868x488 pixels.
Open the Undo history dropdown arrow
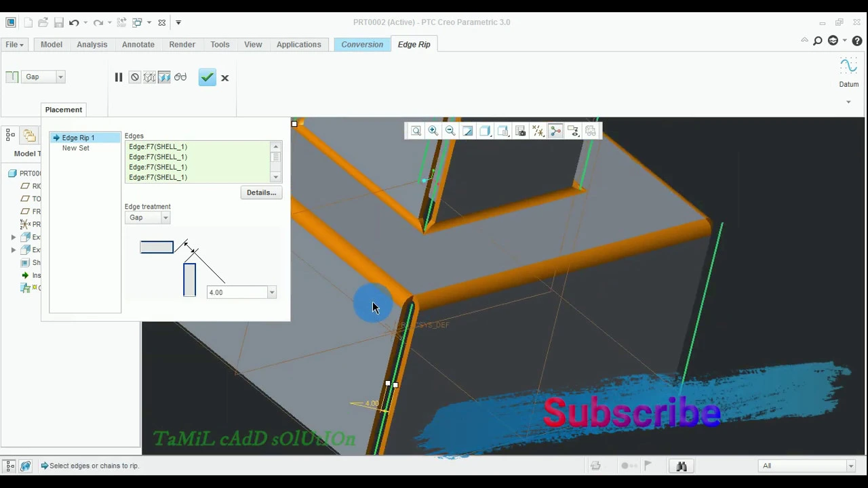click(85, 22)
